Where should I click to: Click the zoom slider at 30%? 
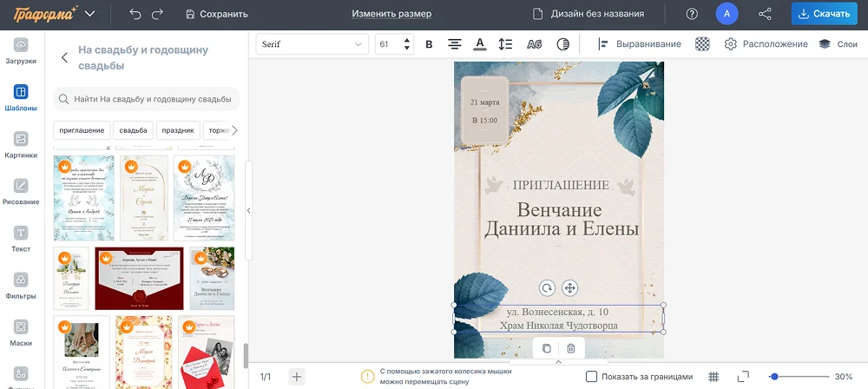[x=773, y=377]
